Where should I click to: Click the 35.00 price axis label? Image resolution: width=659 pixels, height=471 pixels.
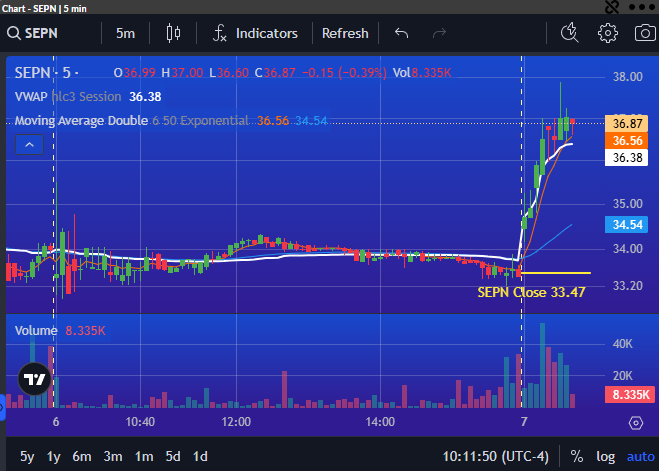[627, 204]
